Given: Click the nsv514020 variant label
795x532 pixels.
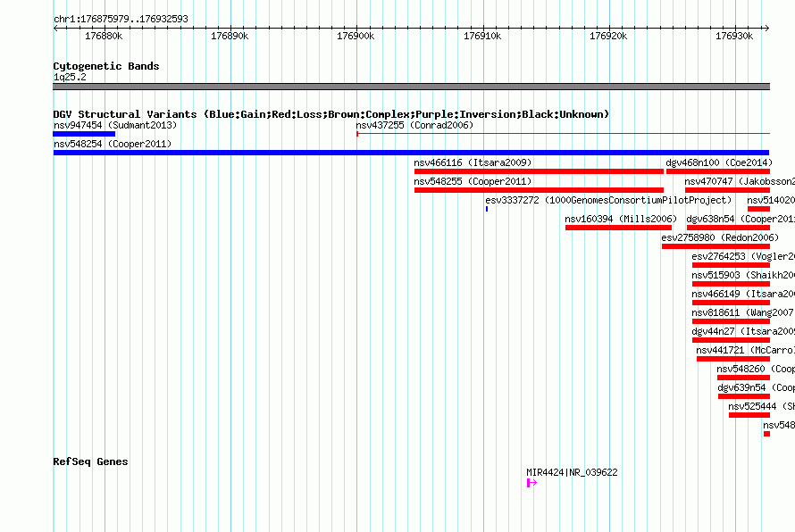Looking at the screenshot, I should tap(771, 200).
